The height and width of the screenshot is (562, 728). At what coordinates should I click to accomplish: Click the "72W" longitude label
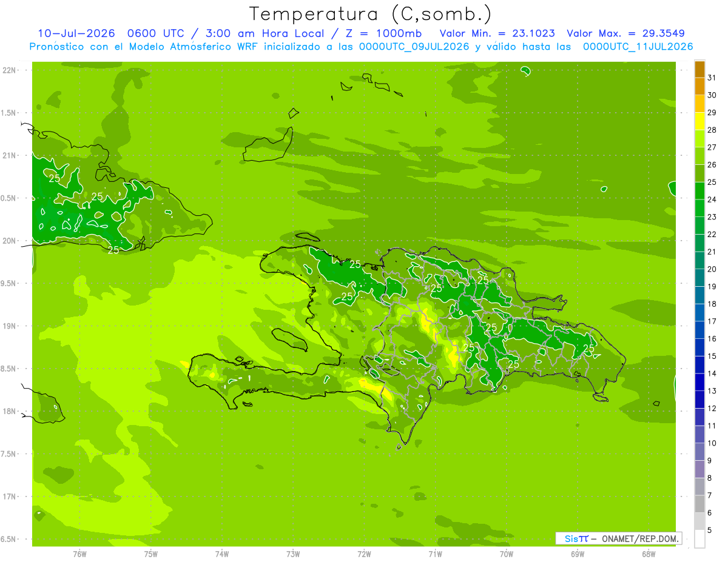click(364, 554)
